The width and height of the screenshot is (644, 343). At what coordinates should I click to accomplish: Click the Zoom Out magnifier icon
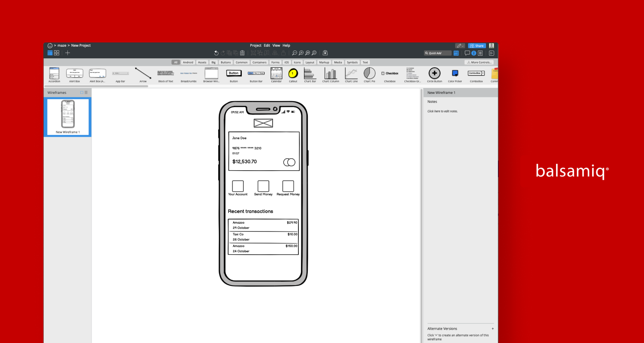(295, 53)
